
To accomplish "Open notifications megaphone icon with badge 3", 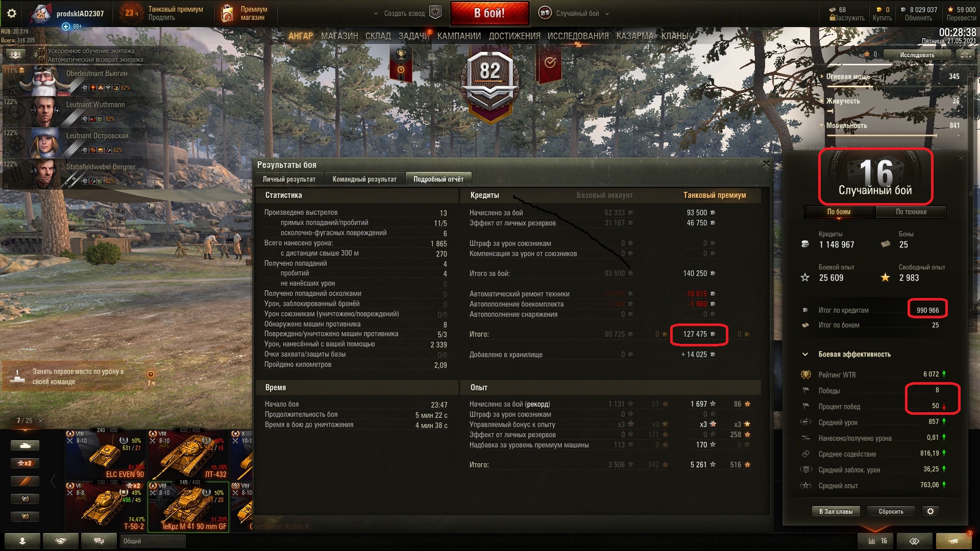I will coord(953,541).
